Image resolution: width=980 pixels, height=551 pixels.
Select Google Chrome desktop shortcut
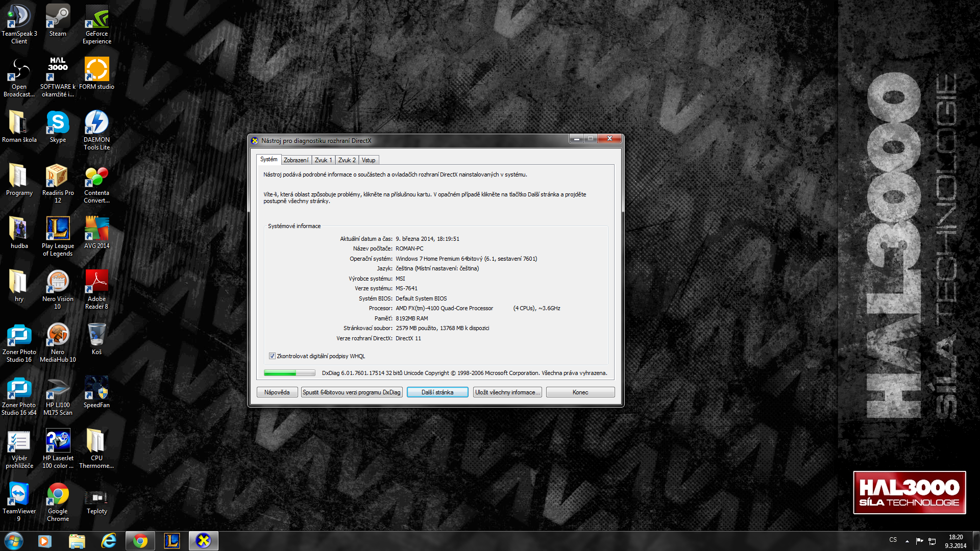(58, 502)
